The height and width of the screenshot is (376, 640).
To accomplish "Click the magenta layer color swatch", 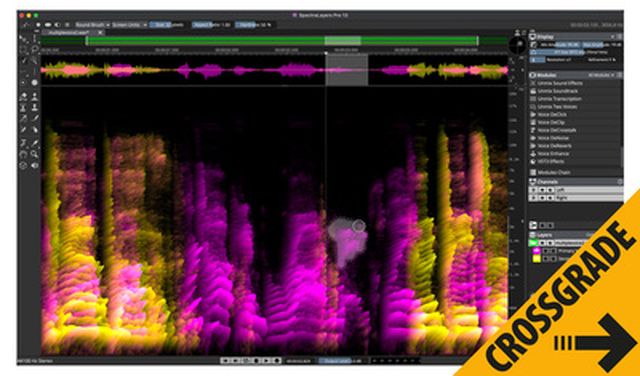I will click(537, 251).
